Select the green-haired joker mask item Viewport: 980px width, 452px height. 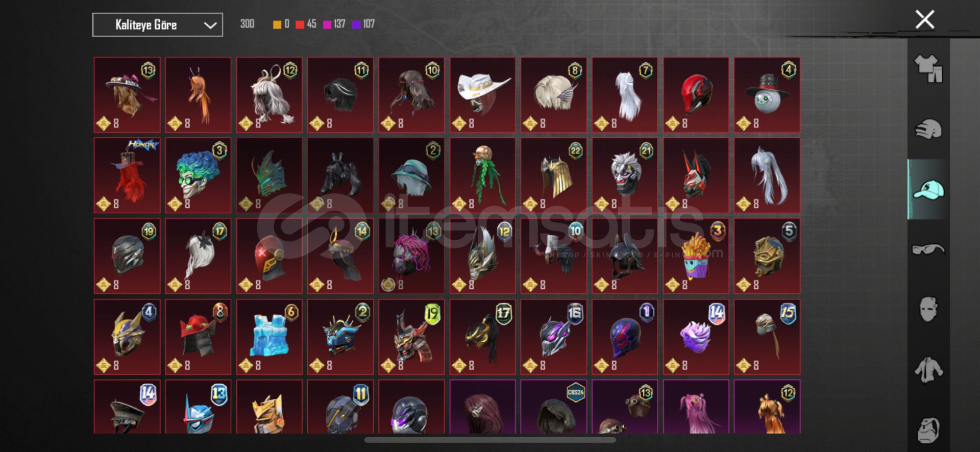(x=198, y=175)
